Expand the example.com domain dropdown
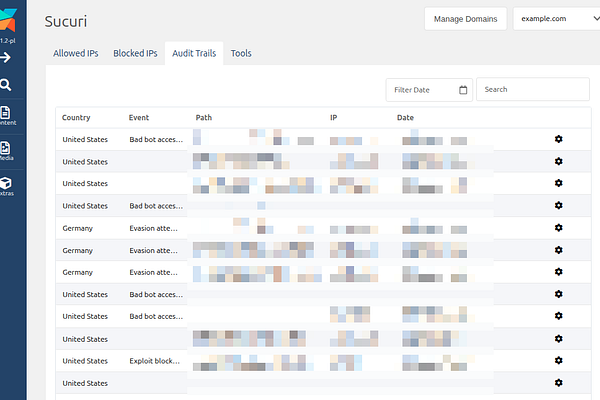Viewport: 600px width, 400px height. pos(556,19)
